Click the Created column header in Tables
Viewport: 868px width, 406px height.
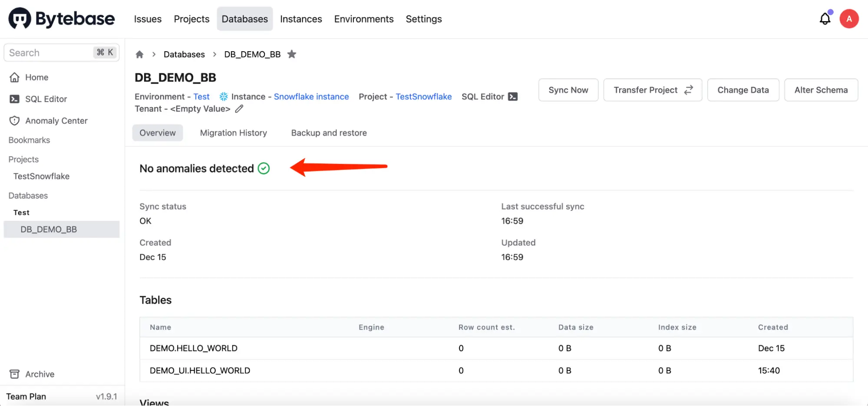tap(773, 327)
